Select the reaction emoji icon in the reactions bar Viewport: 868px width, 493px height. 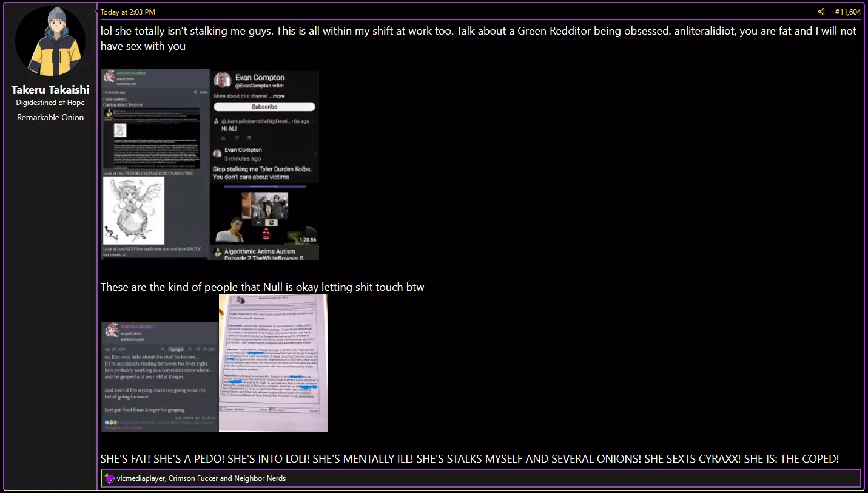[110, 478]
